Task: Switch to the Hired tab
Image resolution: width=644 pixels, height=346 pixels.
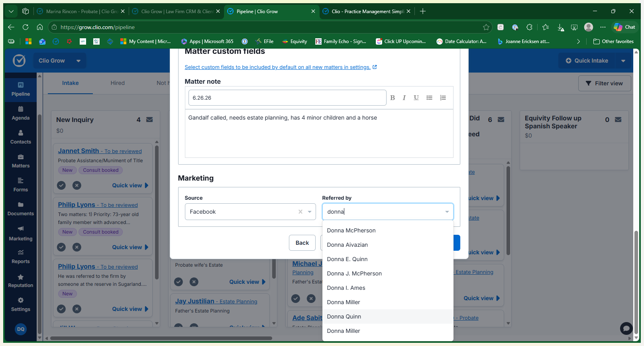Action: pyautogui.click(x=118, y=83)
